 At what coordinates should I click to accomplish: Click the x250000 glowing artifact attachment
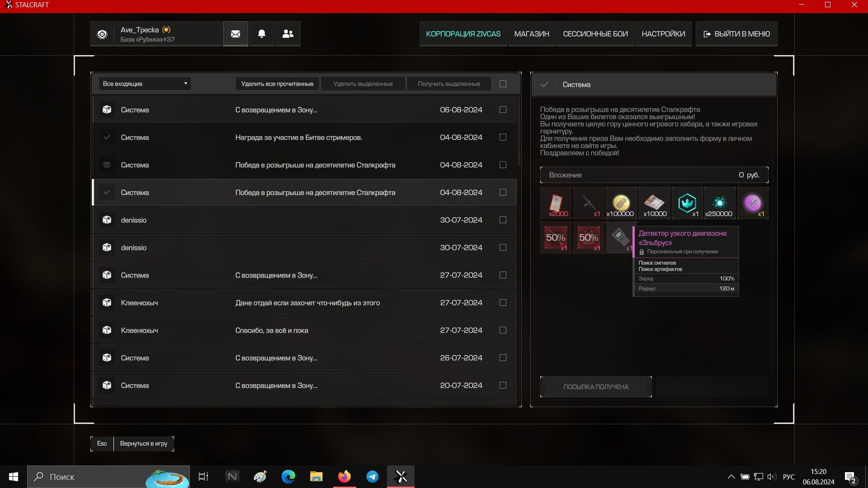[x=720, y=203]
